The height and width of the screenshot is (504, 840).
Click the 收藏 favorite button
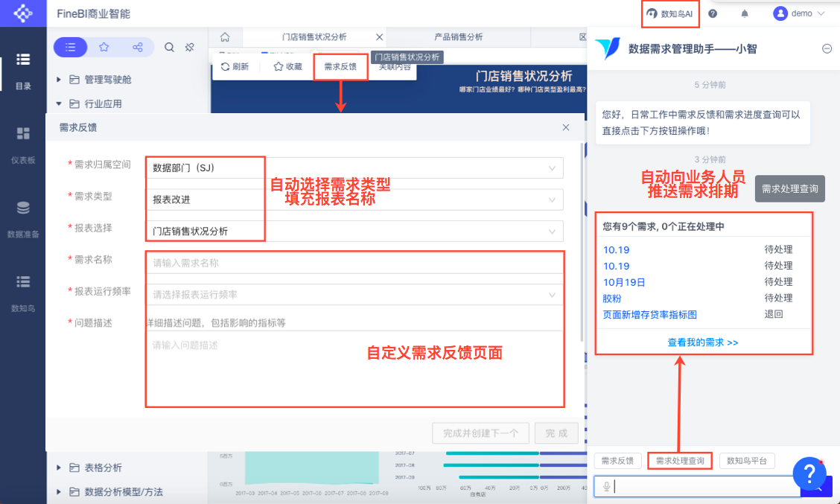click(287, 66)
